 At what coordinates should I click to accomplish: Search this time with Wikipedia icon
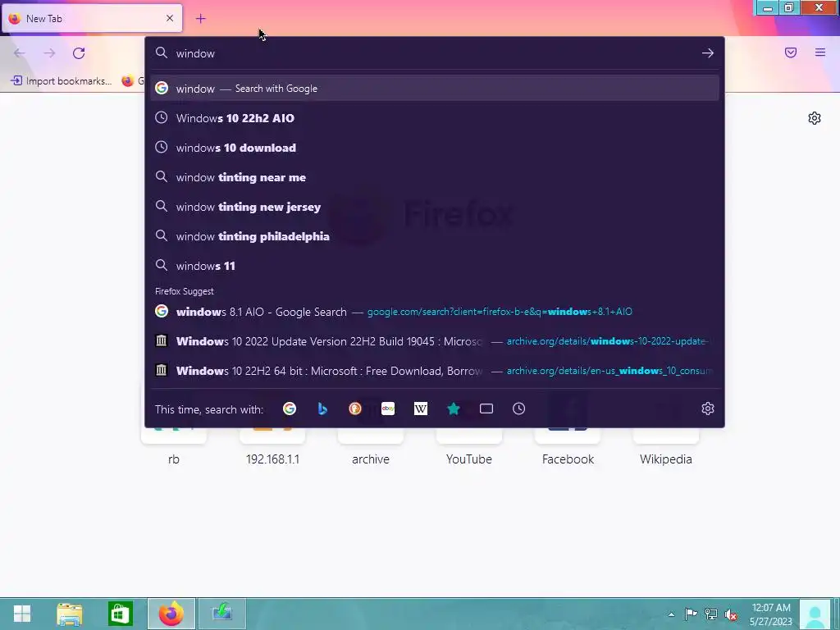[421, 409]
